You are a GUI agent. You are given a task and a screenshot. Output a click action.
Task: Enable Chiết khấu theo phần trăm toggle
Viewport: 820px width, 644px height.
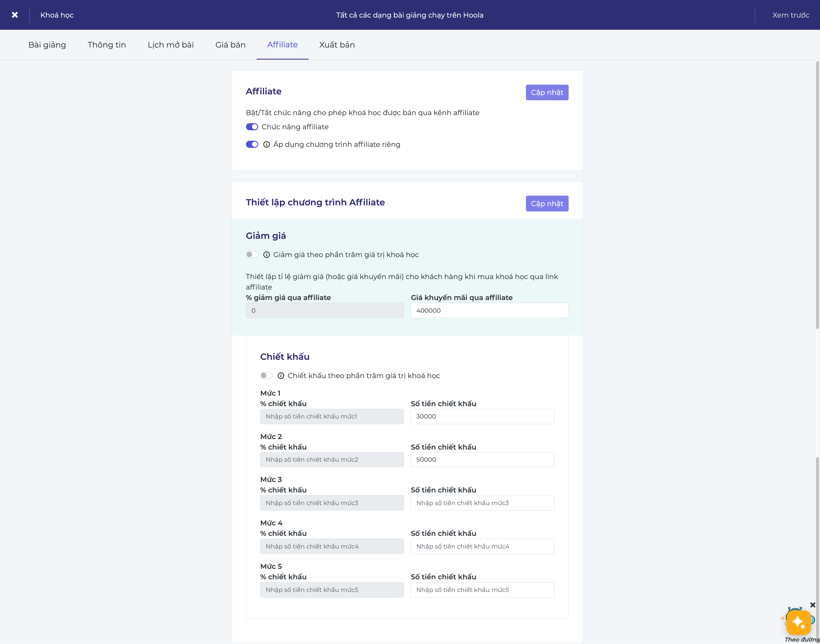(266, 375)
